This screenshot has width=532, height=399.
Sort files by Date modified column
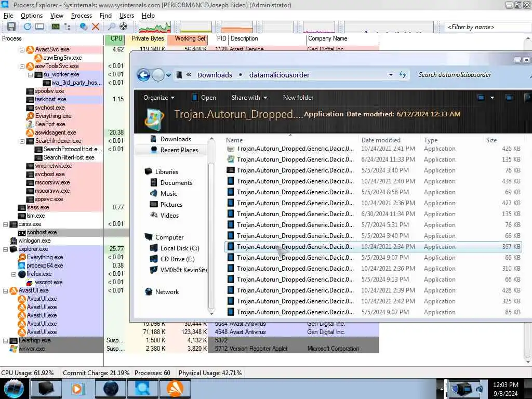pos(381,140)
